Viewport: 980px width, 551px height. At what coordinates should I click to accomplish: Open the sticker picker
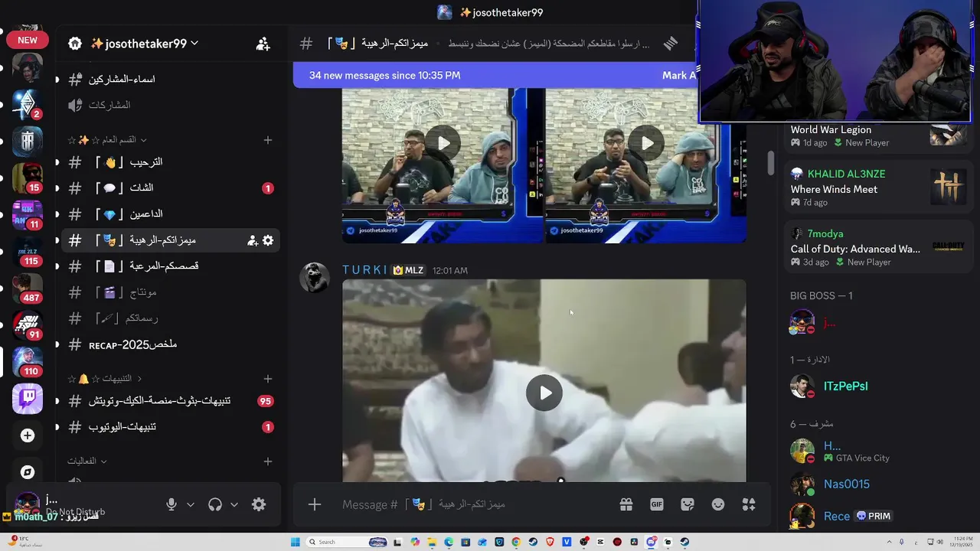click(x=688, y=504)
